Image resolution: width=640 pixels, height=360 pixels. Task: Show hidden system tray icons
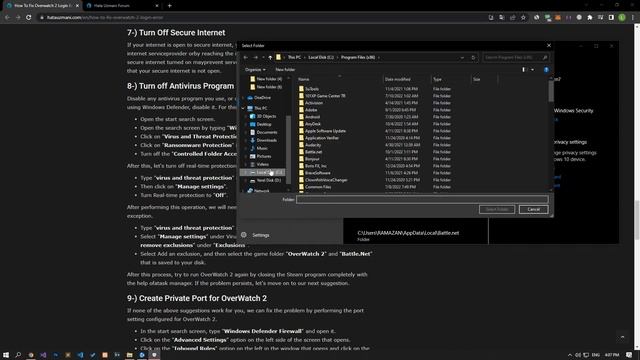(x=570, y=355)
